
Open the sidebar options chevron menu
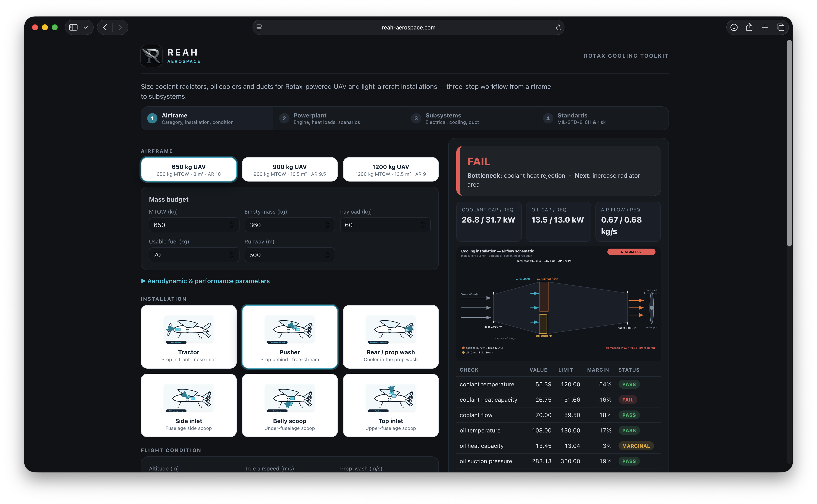point(86,27)
